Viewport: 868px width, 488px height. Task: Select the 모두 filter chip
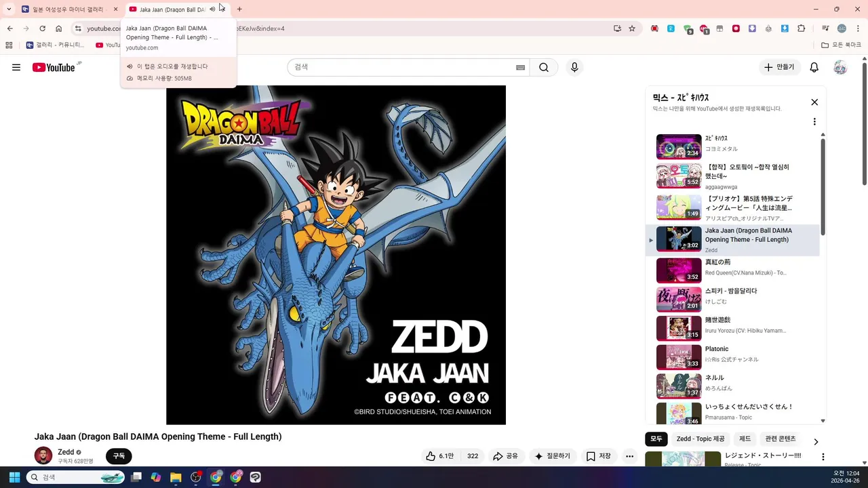(x=656, y=439)
